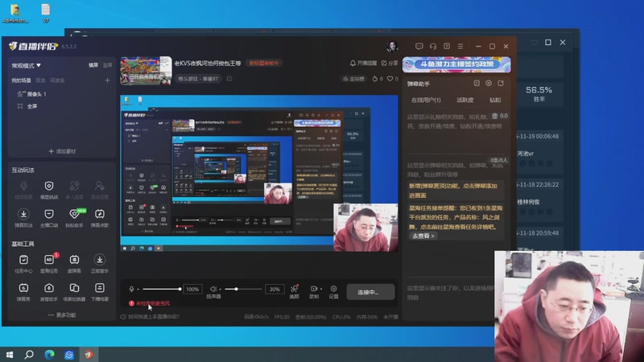644x362 pixels.
Task: Open the customer service headset icon
Action: [433, 47]
